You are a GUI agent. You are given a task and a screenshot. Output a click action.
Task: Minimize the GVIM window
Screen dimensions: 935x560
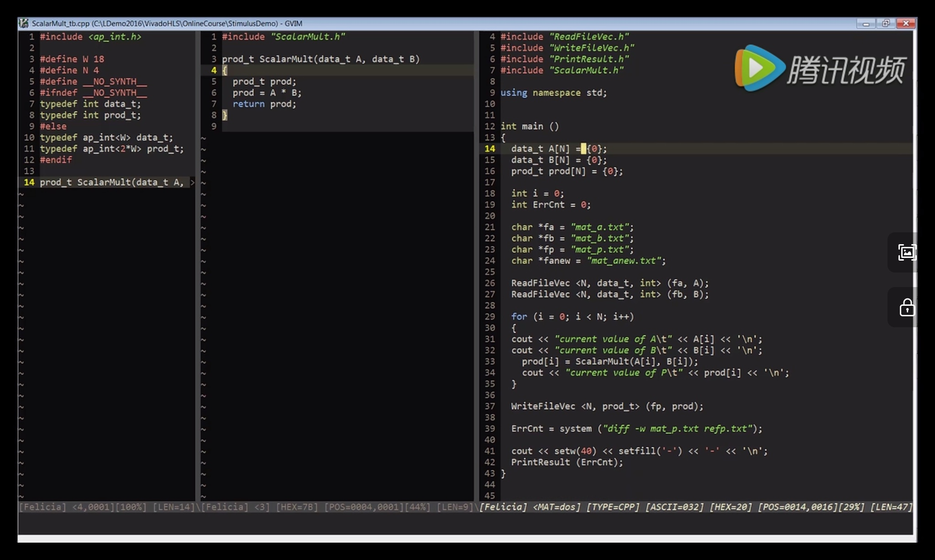[x=866, y=23]
